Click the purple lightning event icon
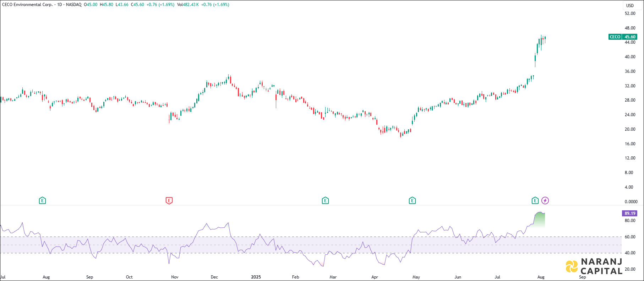 [545, 201]
